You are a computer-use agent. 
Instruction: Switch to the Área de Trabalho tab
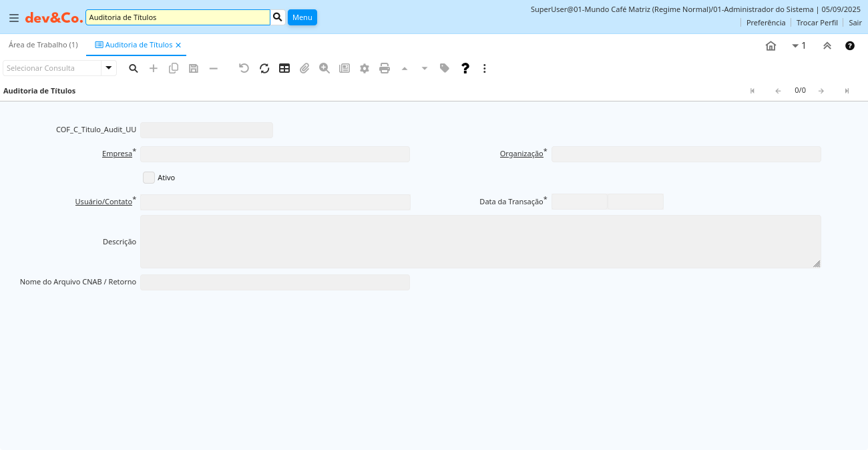pos(43,45)
